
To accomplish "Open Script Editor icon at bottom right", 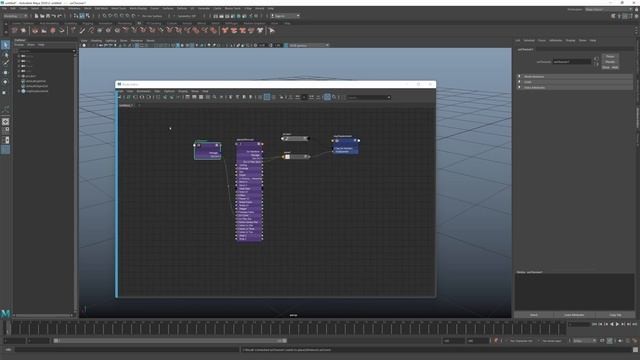I will tap(635, 350).
